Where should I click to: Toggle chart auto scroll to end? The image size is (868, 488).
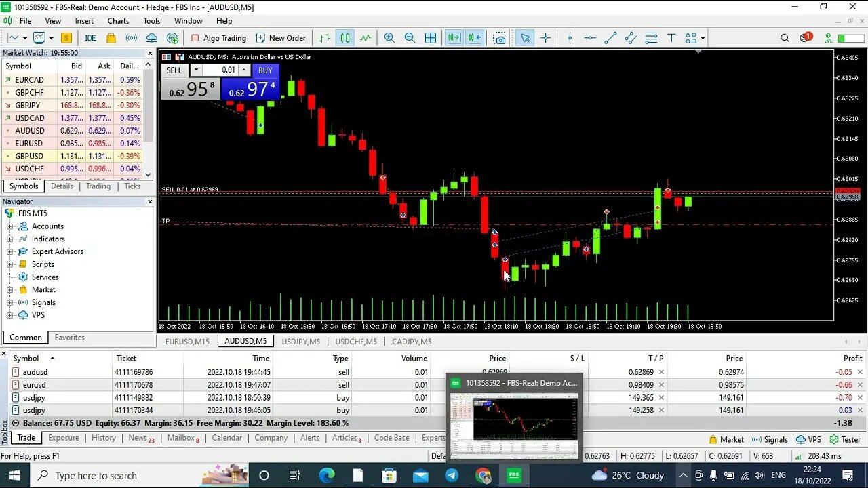(x=454, y=38)
